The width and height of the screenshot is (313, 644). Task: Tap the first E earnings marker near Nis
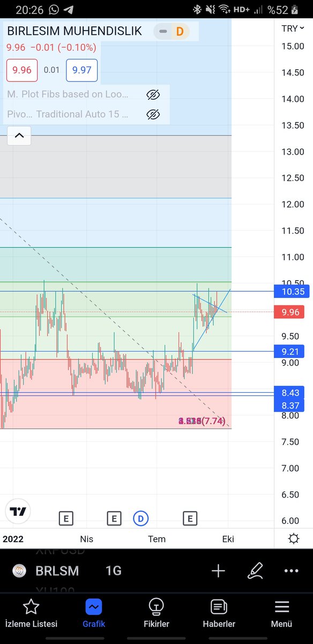(x=65, y=518)
